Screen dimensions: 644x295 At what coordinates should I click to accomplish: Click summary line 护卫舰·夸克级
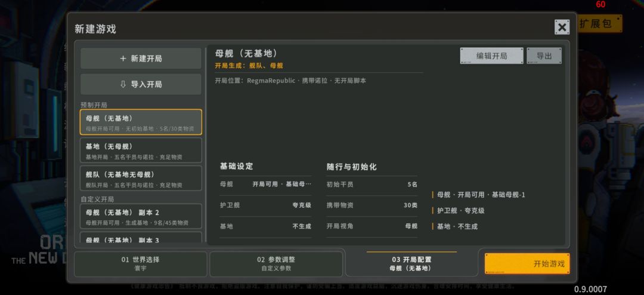point(459,211)
